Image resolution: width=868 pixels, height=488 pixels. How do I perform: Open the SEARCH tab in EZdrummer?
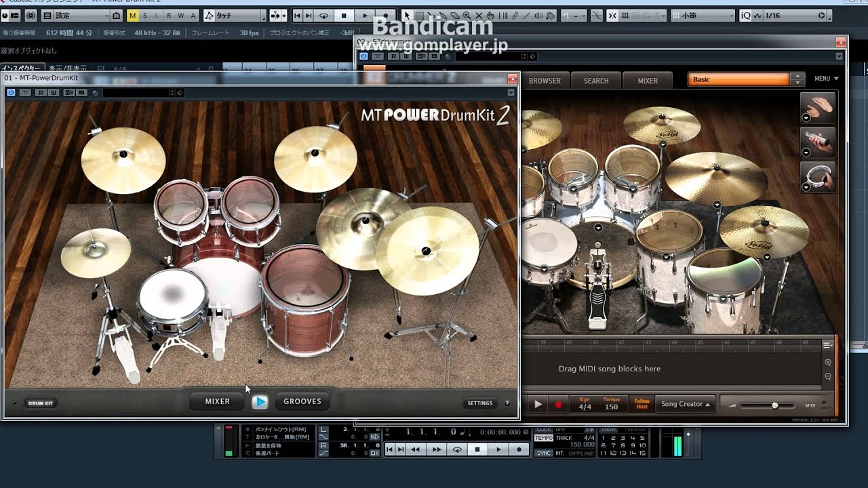596,81
